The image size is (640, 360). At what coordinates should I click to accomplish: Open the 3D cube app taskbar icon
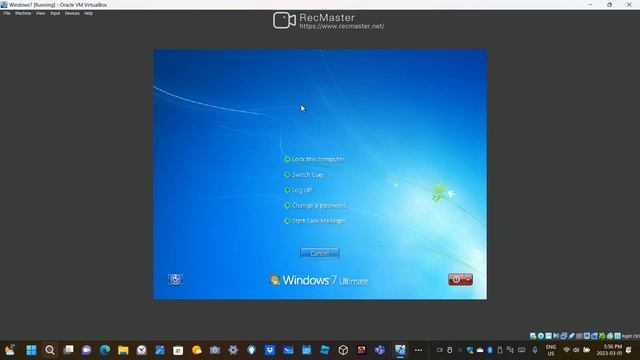[x=343, y=350]
